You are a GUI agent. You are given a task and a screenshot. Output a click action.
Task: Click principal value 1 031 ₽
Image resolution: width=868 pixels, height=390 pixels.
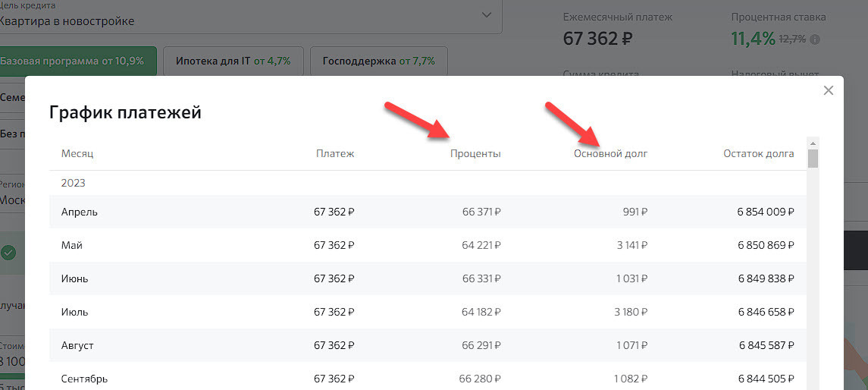tap(631, 278)
